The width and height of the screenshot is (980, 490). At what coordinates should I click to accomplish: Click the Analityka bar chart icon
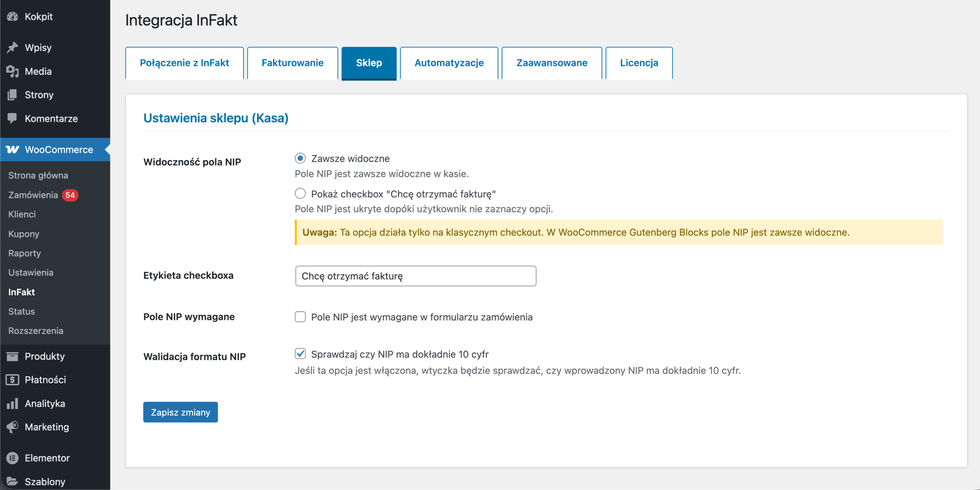[x=12, y=403]
